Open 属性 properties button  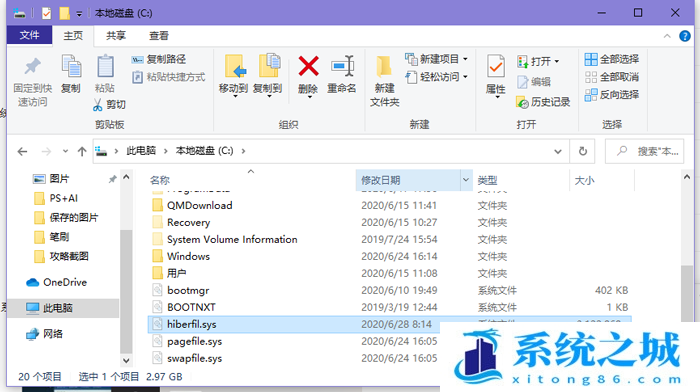tap(496, 76)
